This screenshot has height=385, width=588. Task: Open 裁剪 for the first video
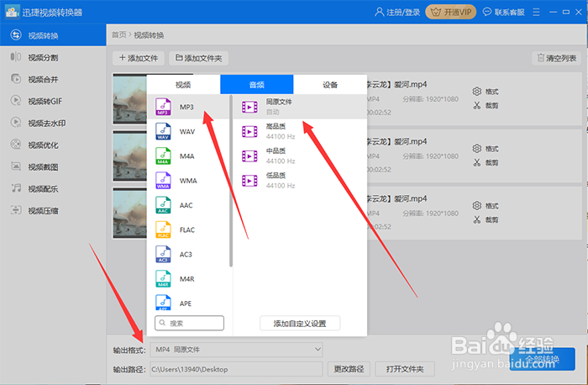coord(486,105)
